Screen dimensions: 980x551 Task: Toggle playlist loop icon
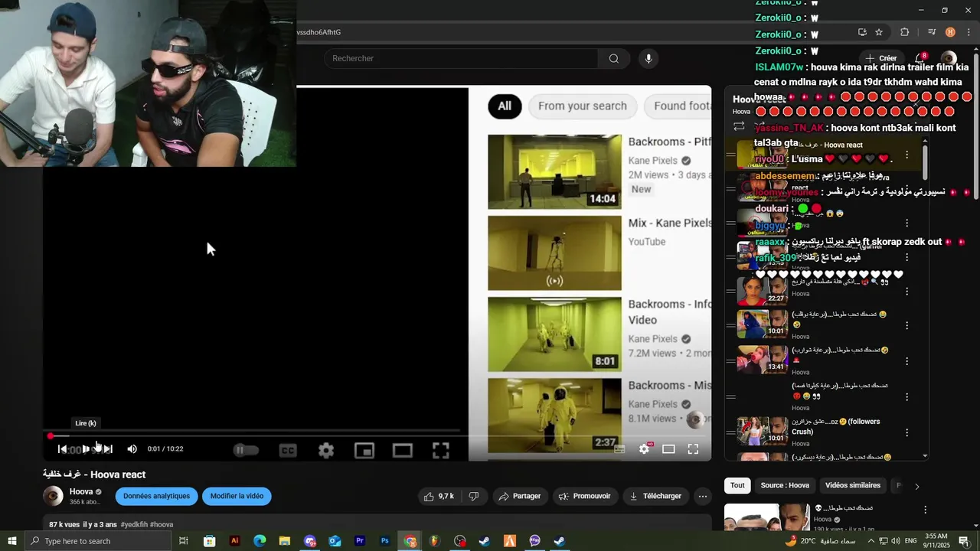tap(739, 126)
